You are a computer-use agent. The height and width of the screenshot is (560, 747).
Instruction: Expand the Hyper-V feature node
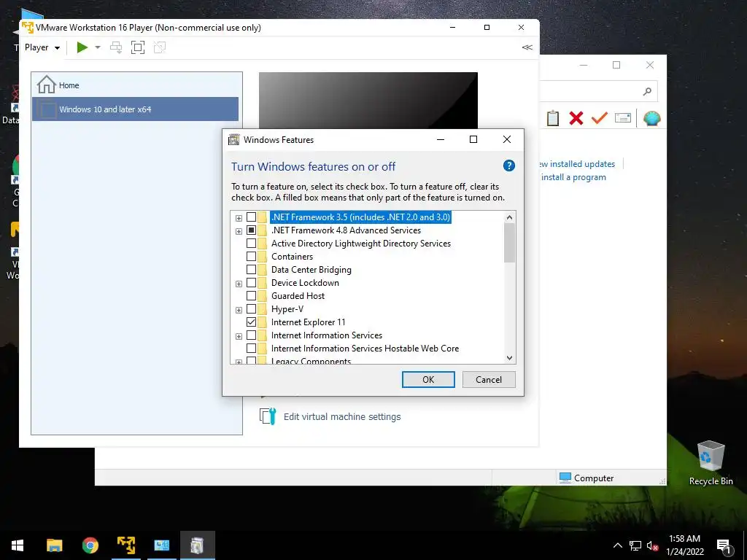pyautogui.click(x=239, y=310)
